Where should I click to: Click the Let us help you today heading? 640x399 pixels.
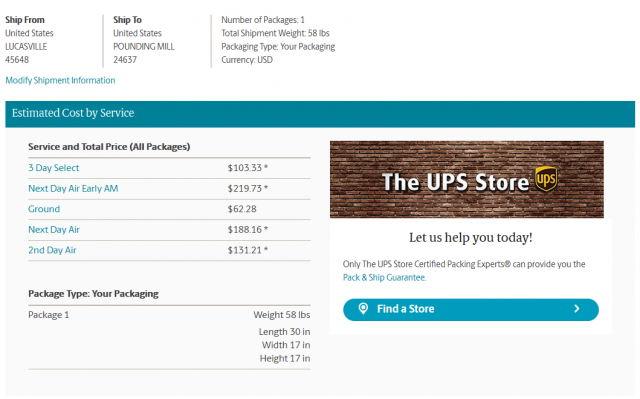click(x=471, y=237)
